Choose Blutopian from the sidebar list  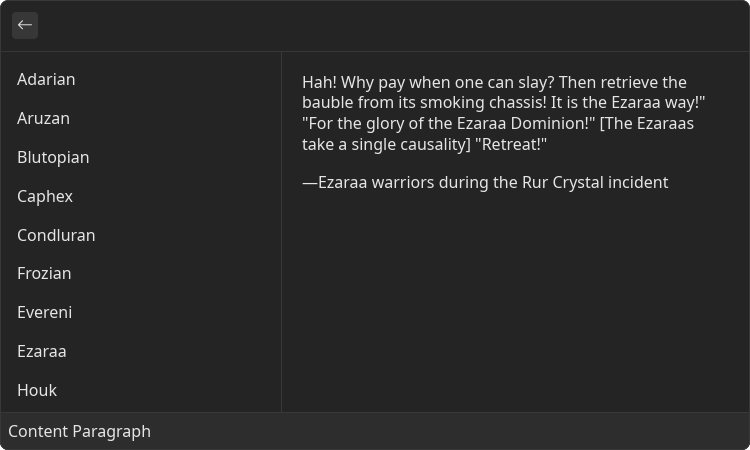point(141,157)
